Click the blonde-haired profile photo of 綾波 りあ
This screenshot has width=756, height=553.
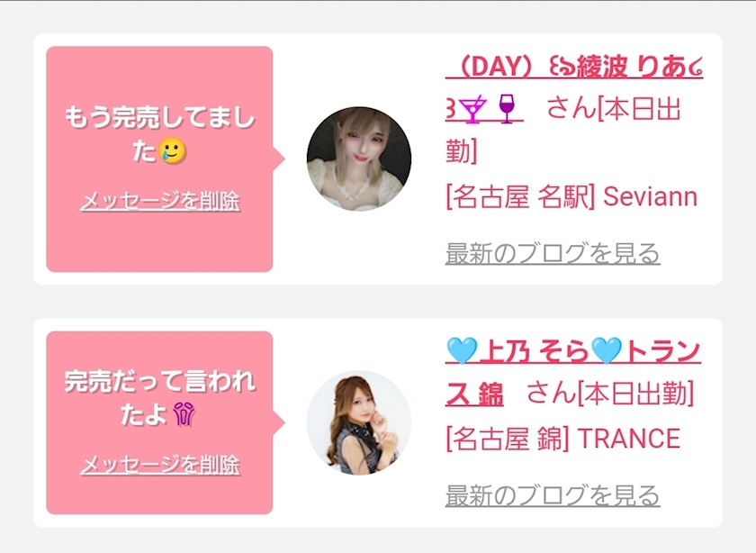tap(359, 159)
